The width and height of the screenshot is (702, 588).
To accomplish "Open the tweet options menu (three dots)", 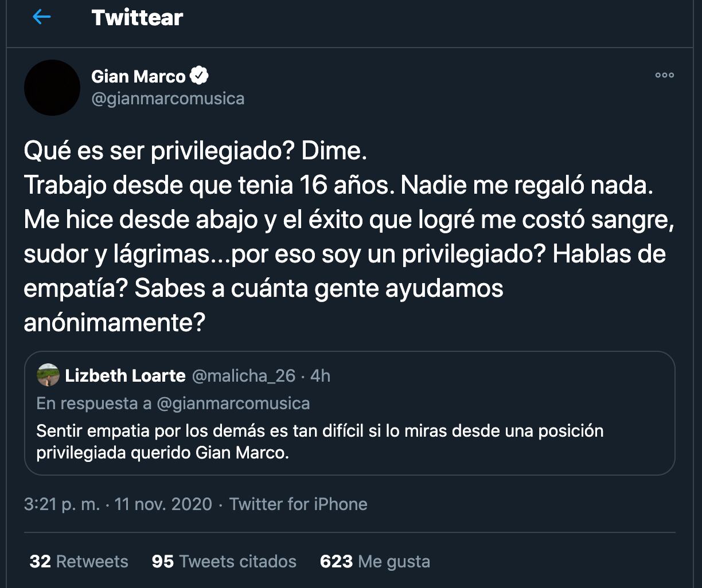I will pyautogui.click(x=665, y=75).
